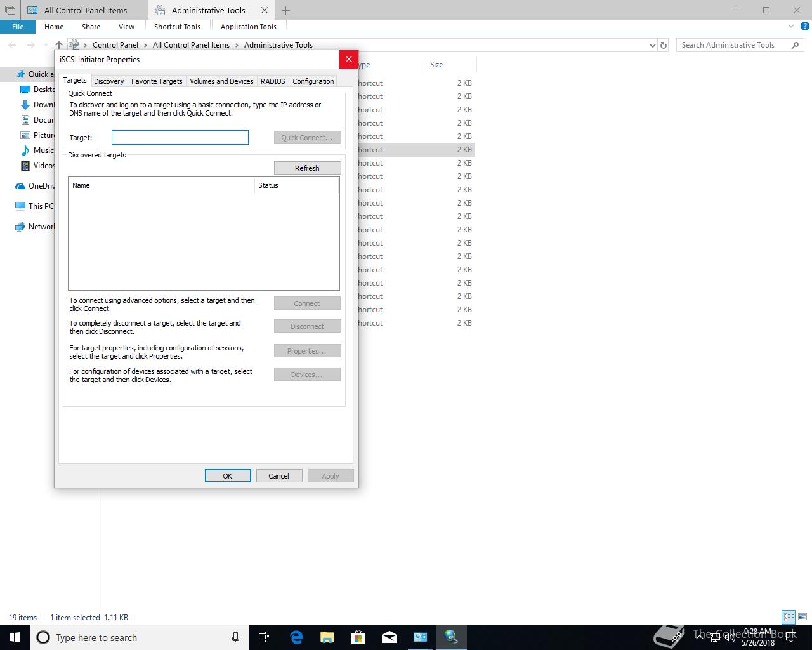812x650 pixels.
Task: Select OneDrive in the navigation pane
Action: tap(35, 186)
